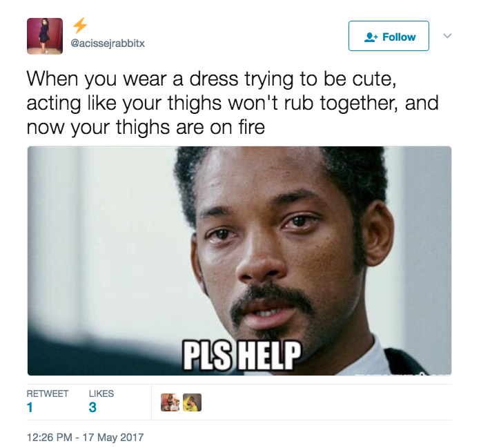The width and height of the screenshot is (481, 448).
Task: Open the tweet author's profile avatar
Action: pyautogui.click(x=45, y=36)
